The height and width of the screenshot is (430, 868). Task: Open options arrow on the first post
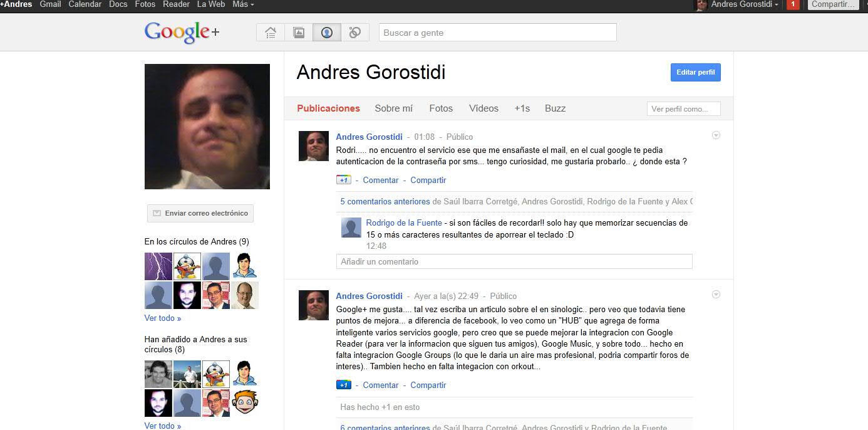tap(716, 135)
